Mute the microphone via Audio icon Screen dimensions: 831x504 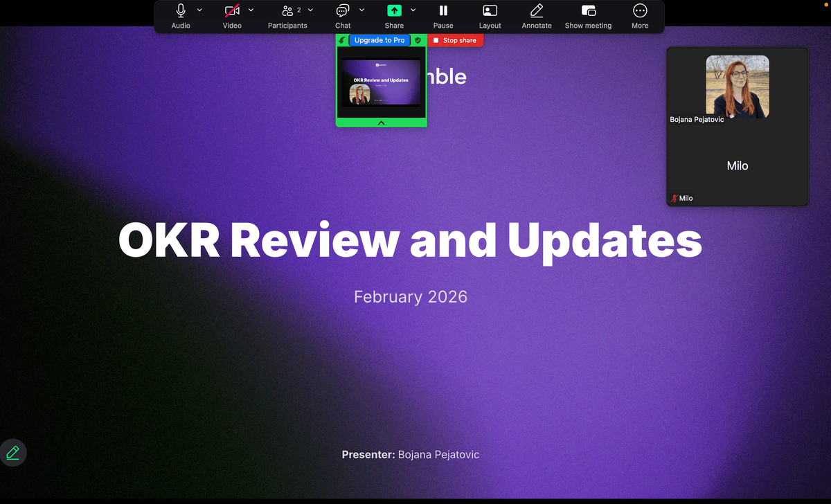pos(181,11)
